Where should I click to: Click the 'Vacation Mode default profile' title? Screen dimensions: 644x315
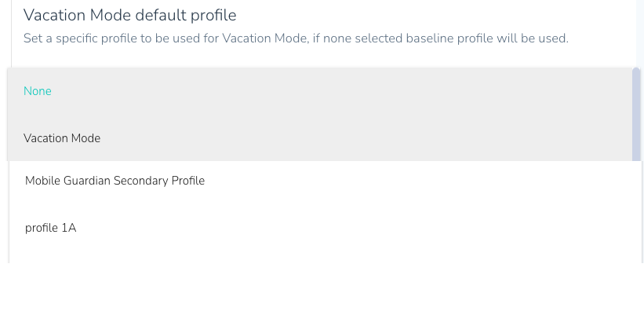pyautogui.click(x=129, y=15)
